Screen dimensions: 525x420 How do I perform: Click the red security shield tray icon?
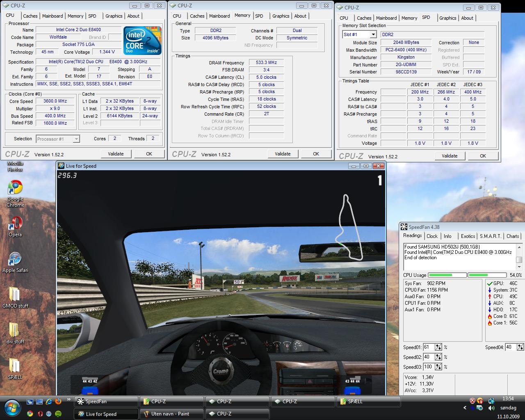tap(472, 401)
